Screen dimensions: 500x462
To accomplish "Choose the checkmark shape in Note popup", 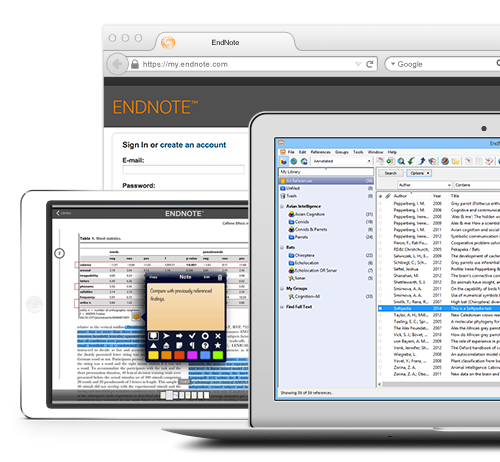I will coord(192,336).
